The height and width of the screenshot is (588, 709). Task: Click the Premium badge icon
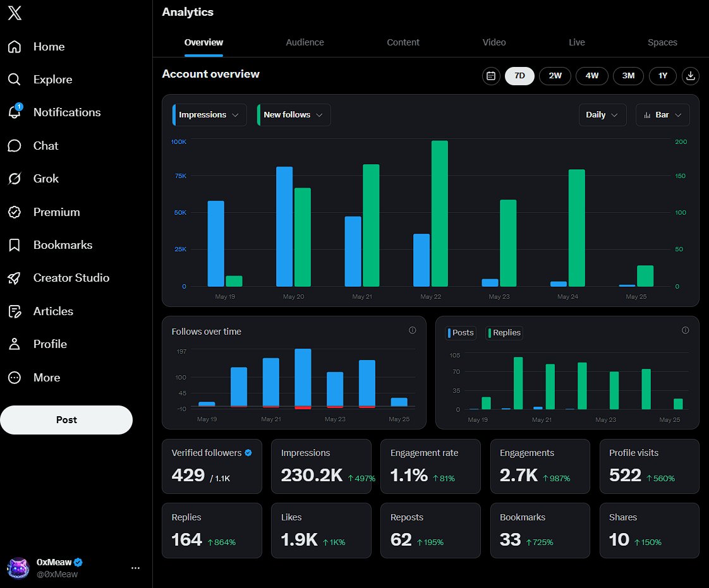[x=15, y=212]
